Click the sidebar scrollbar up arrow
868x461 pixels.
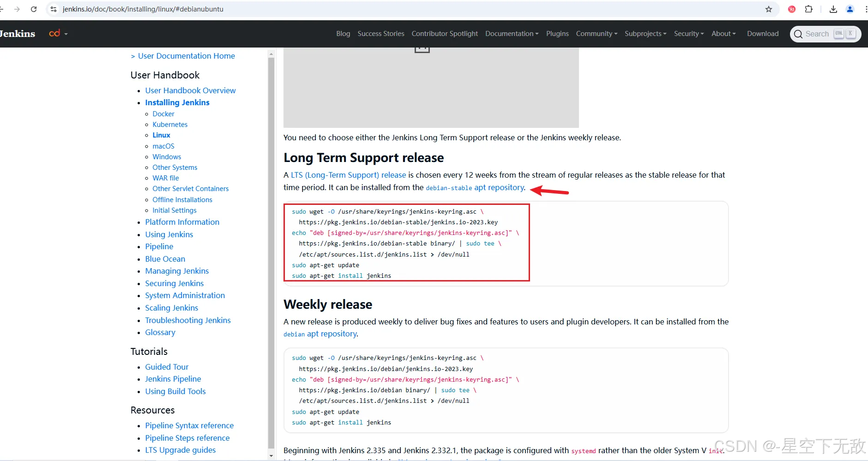(271, 54)
